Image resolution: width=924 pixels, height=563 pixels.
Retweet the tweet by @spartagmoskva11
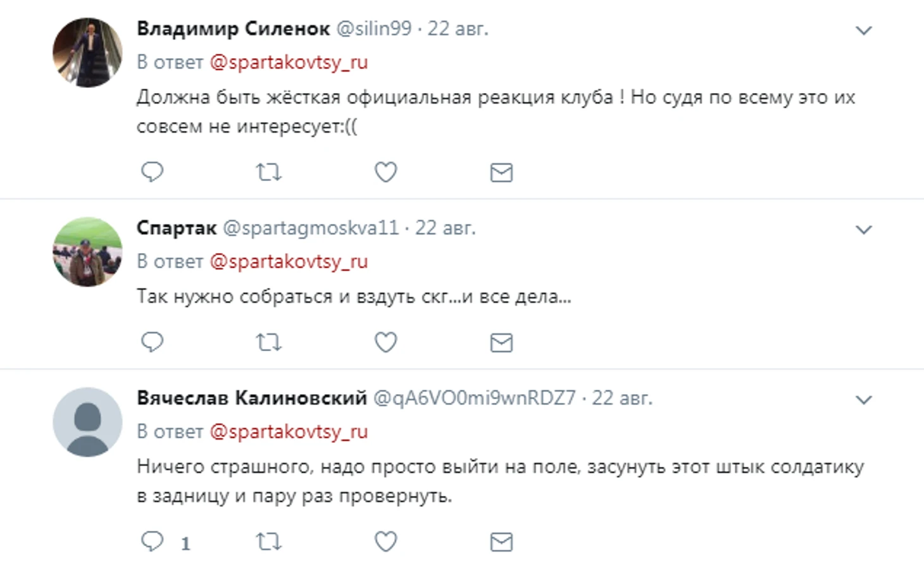pyautogui.click(x=268, y=342)
